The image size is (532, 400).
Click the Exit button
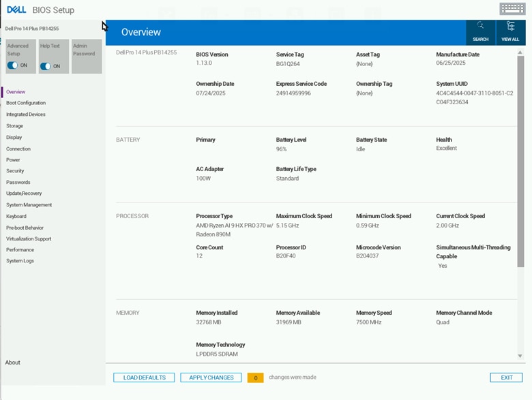(506, 378)
